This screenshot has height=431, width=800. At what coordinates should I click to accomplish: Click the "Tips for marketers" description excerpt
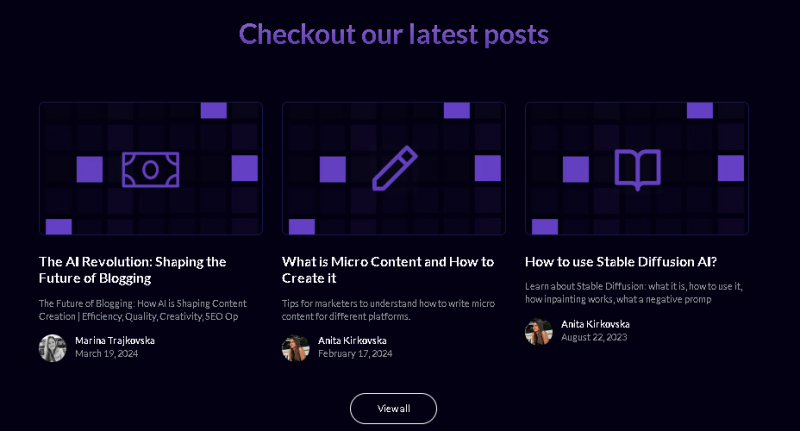385,309
